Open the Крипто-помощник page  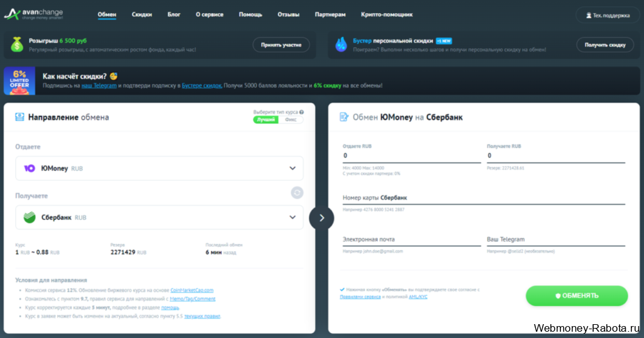[387, 14]
